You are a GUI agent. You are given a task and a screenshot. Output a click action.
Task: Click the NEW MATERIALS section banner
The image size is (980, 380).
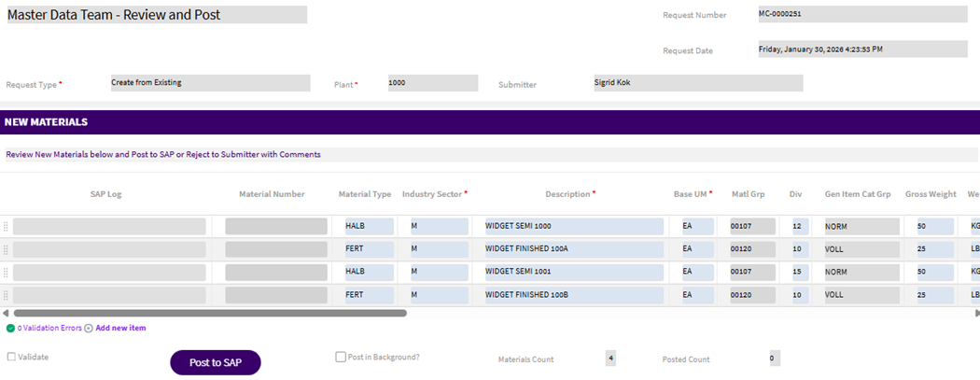click(490, 122)
